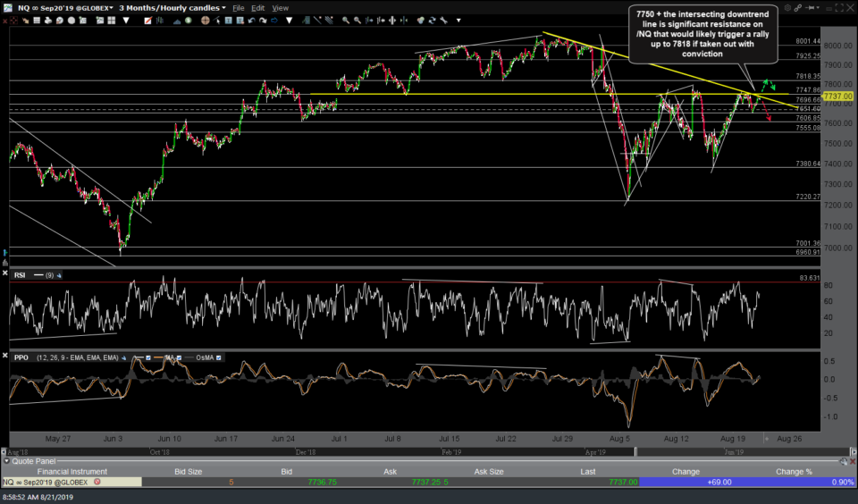The width and height of the screenshot is (858, 504).
Task: Click the blue mountain chart icon
Action: tap(177, 21)
